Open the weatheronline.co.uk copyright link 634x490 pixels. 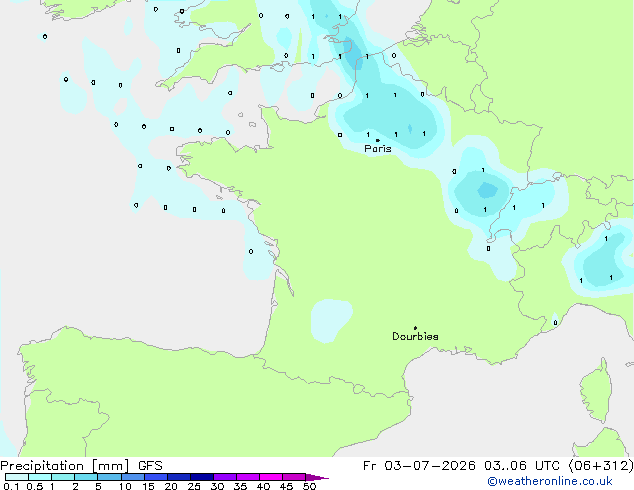tap(550, 481)
